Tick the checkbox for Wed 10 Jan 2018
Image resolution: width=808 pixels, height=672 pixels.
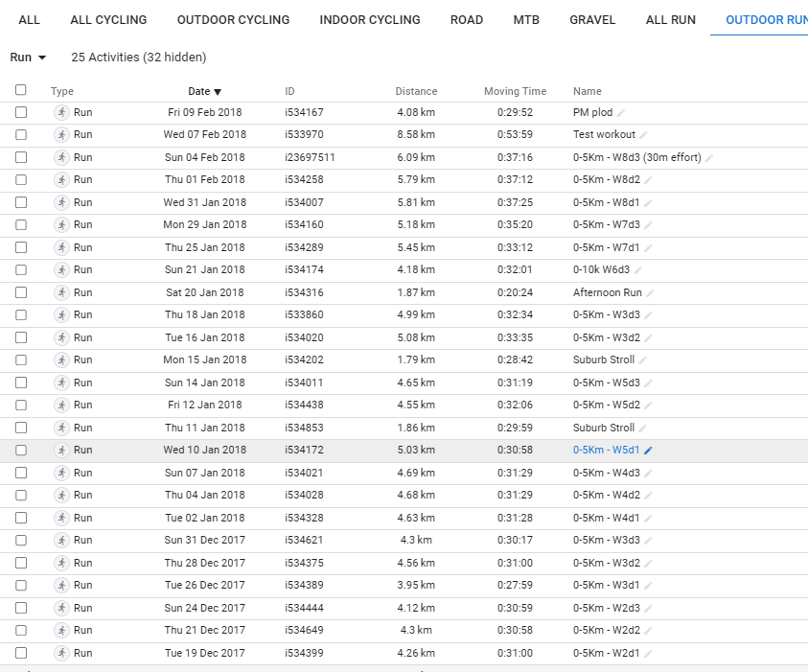[x=21, y=450]
